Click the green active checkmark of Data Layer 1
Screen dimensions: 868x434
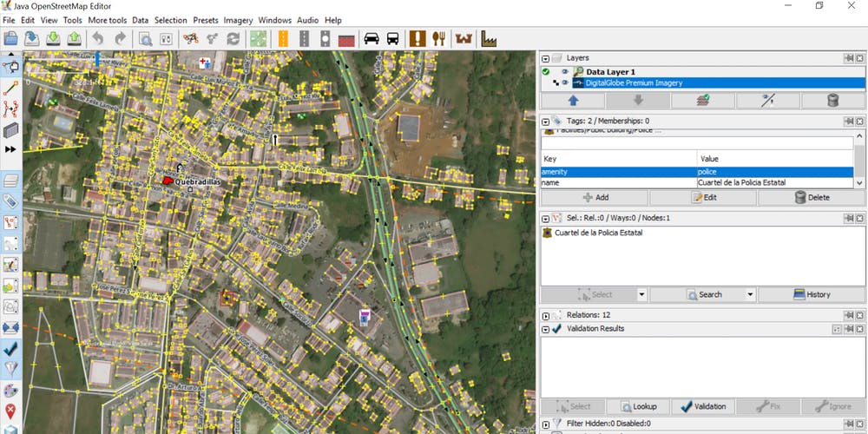546,72
